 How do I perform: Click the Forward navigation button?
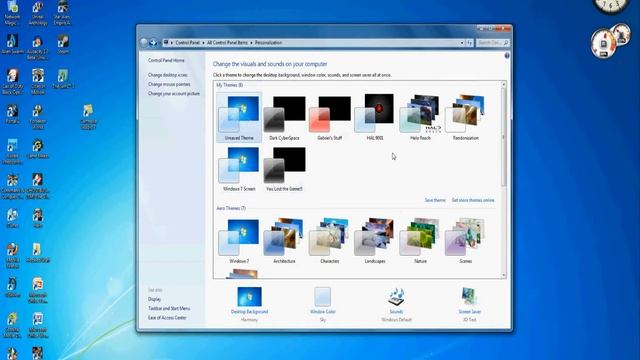coord(153,42)
